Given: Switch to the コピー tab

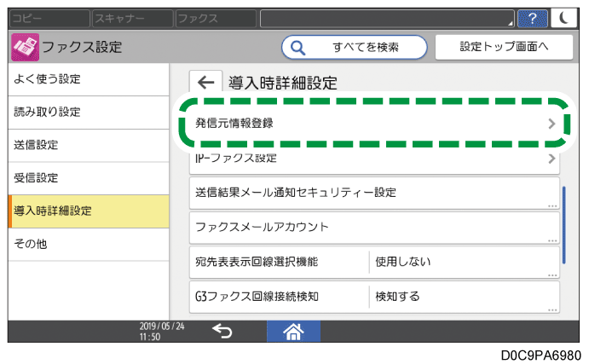Looking at the screenshot, I should click(x=49, y=19).
